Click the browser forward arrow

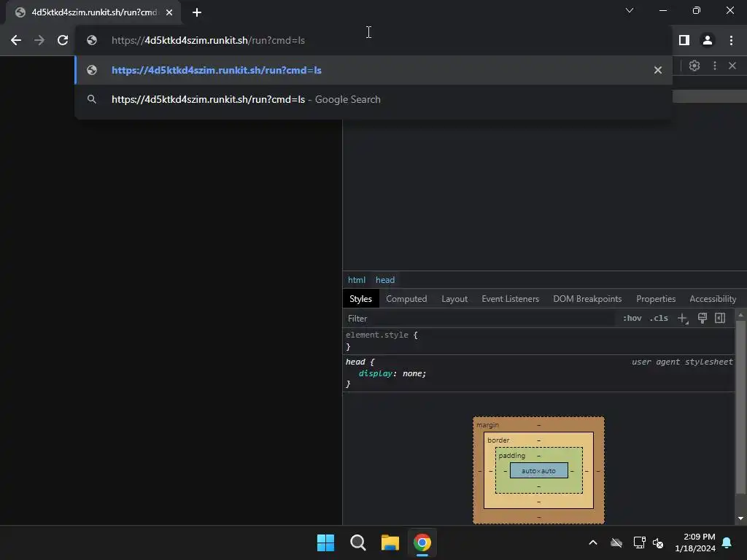[x=39, y=41]
